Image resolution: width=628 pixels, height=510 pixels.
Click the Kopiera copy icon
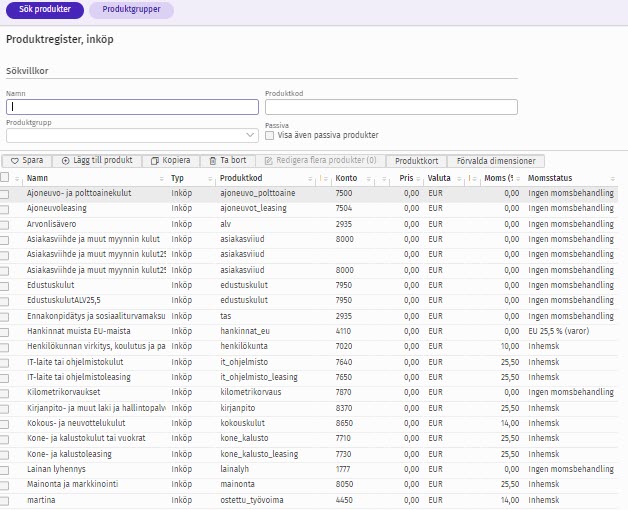pyautogui.click(x=155, y=161)
